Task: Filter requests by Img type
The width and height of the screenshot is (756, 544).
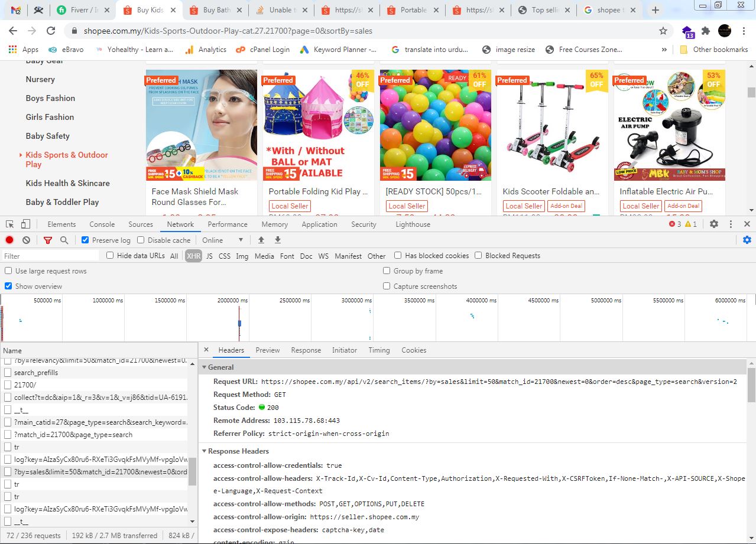Action: click(242, 256)
